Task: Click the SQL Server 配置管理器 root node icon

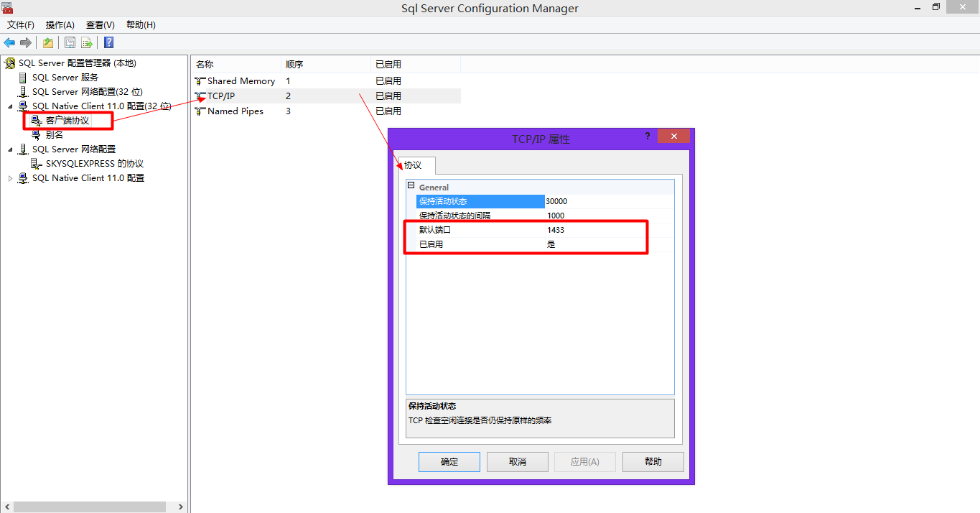Action: click(10, 63)
